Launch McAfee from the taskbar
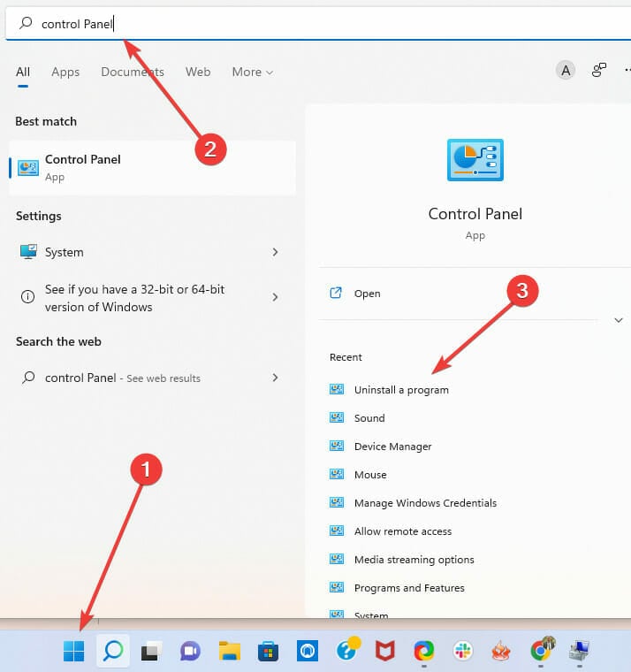This screenshot has width=631, height=672. pos(384,651)
